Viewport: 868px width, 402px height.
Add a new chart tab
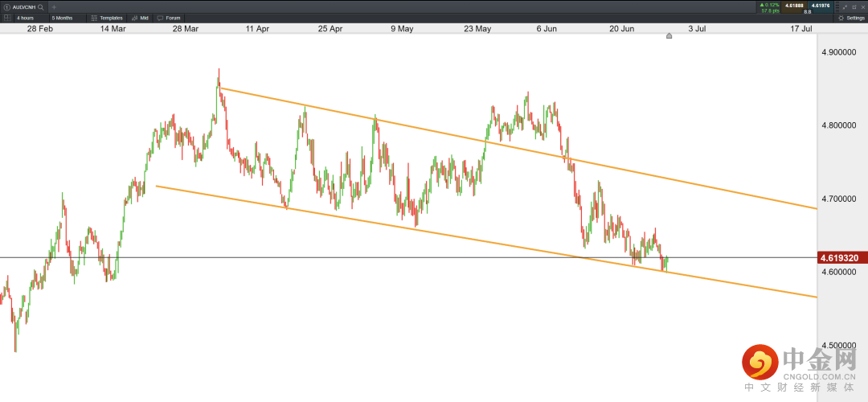tap(54, 7)
